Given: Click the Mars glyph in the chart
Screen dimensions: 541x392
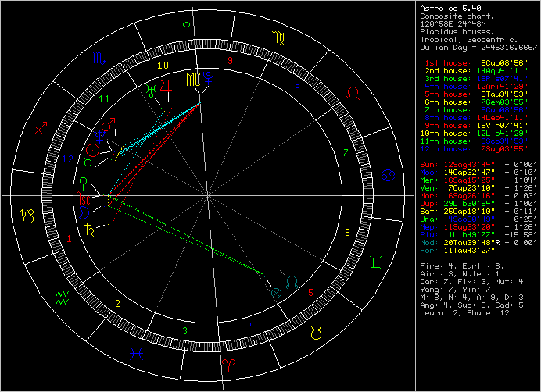Looking at the screenshot, I should click(109, 126).
